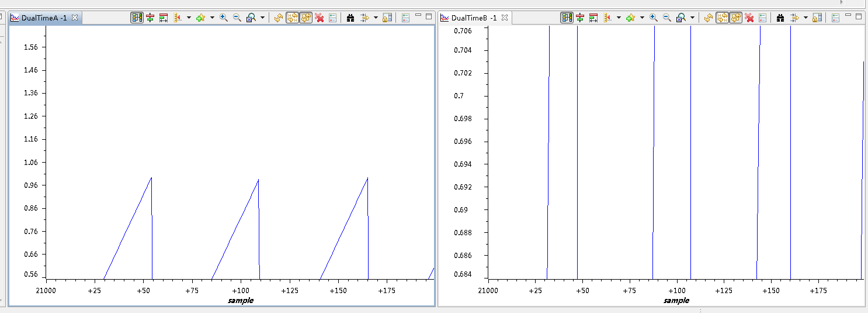This screenshot has width=868, height=313.
Task: Toggle continuous refresh in DualTimeA toolbar
Action: (x=292, y=18)
